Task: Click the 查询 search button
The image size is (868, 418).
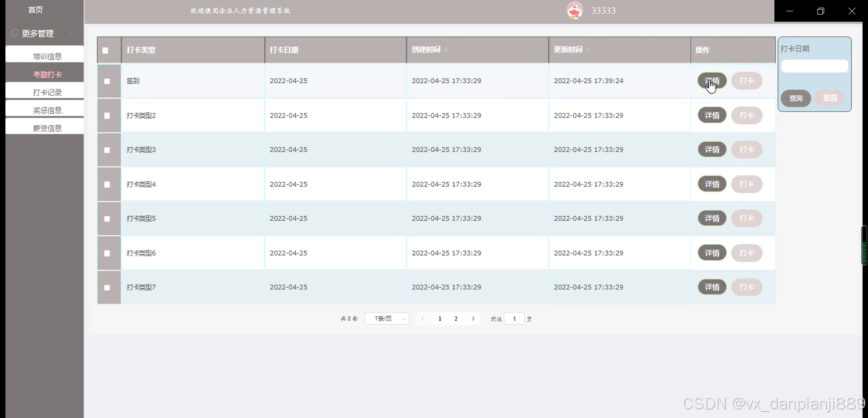Action: (x=796, y=98)
